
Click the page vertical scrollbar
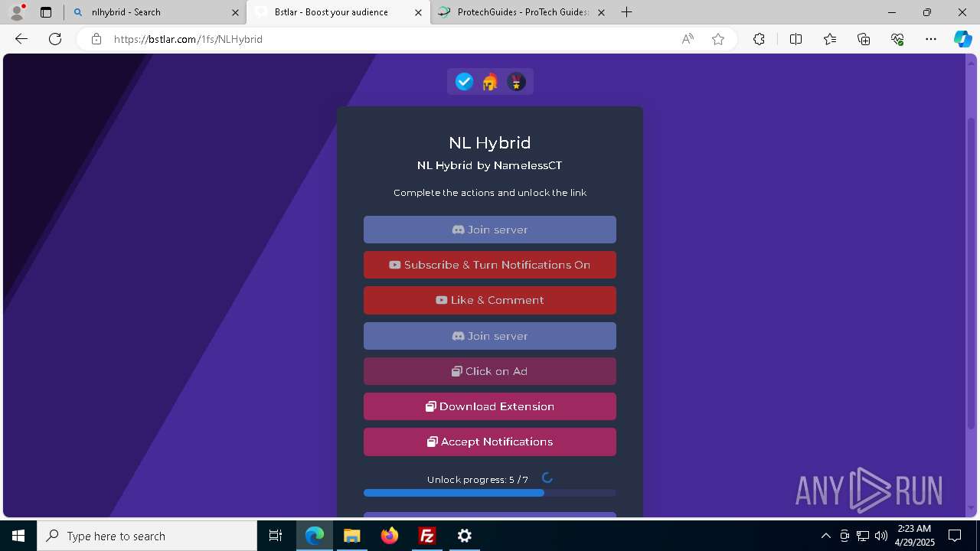pos(972,273)
